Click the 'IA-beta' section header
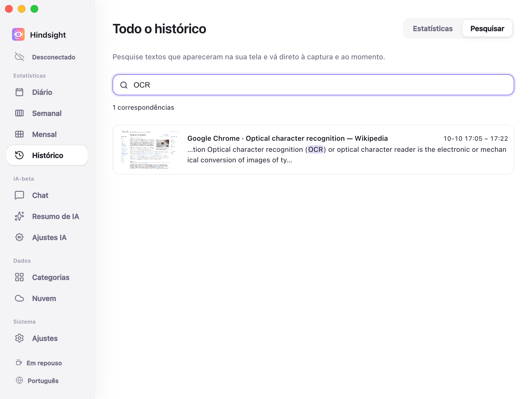This screenshot has height=399, width=532. tap(24, 179)
